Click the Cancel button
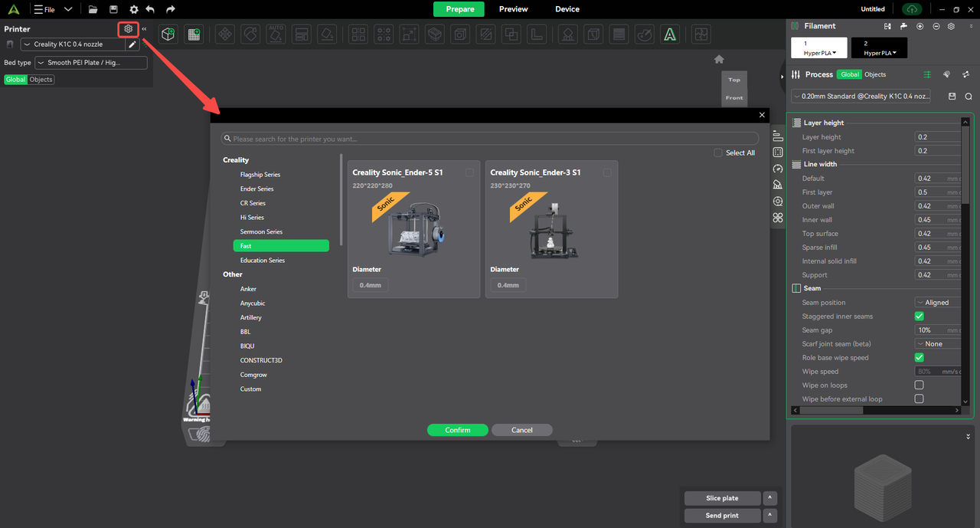Viewport: 980px width, 528px height. click(522, 430)
